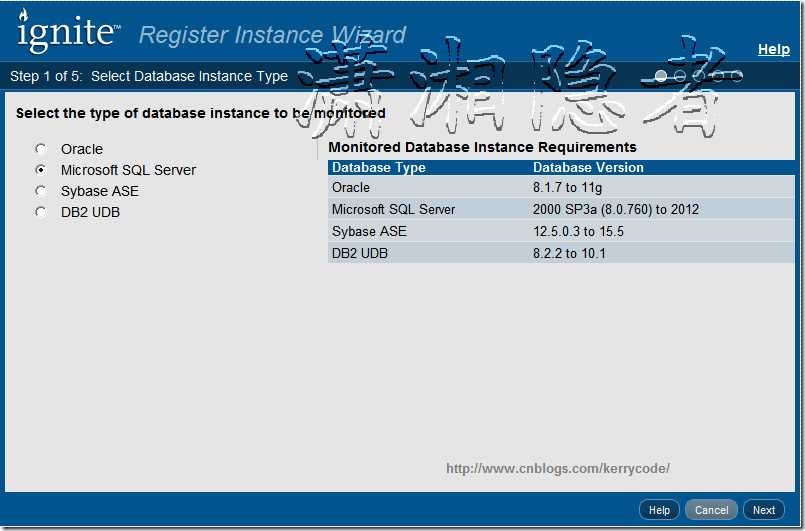Select the Microsoft SQL Server radio button
805x531 pixels.
(41, 169)
